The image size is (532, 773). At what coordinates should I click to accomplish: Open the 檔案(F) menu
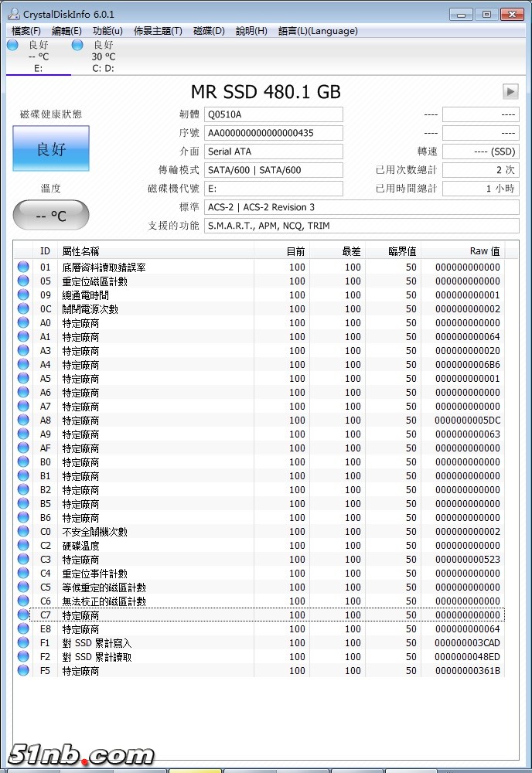[x=26, y=31]
